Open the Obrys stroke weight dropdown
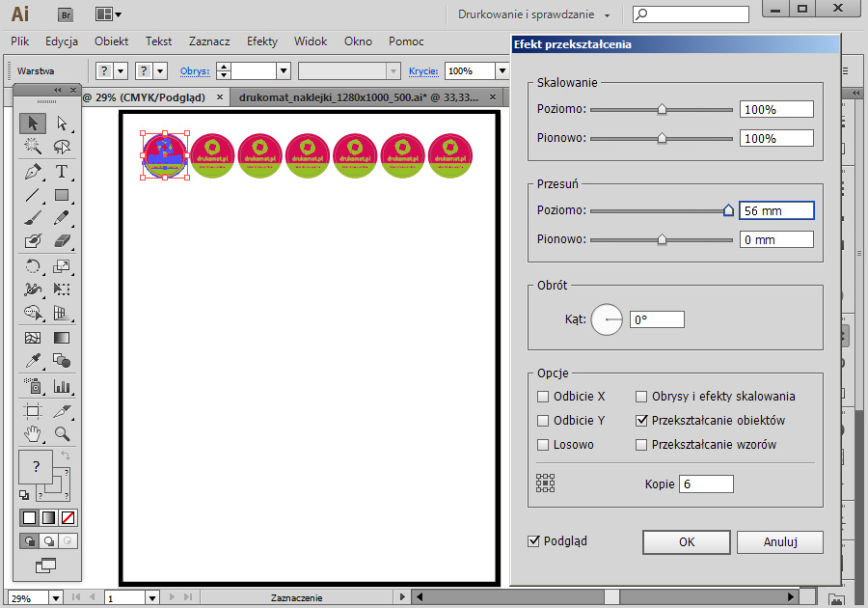This screenshot has height=608, width=868. click(284, 70)
